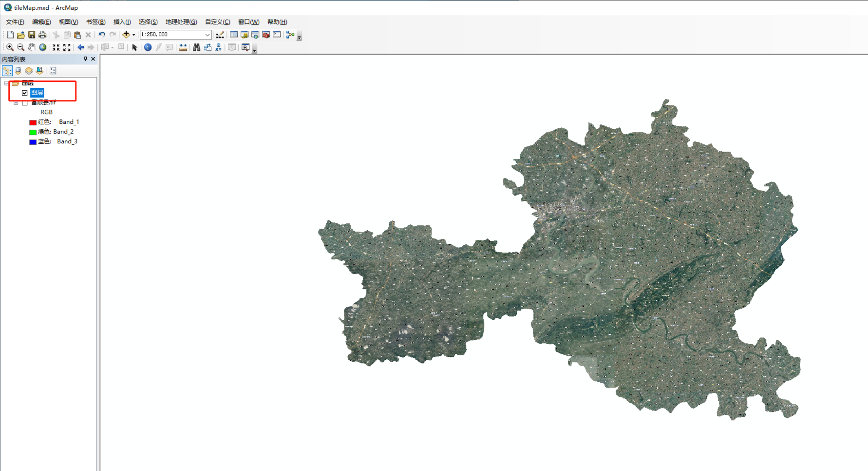The width and height of the screenshot is (868, 471).
Task: Click the red Band_1 color swatch
Action: (x=33, y=122)
